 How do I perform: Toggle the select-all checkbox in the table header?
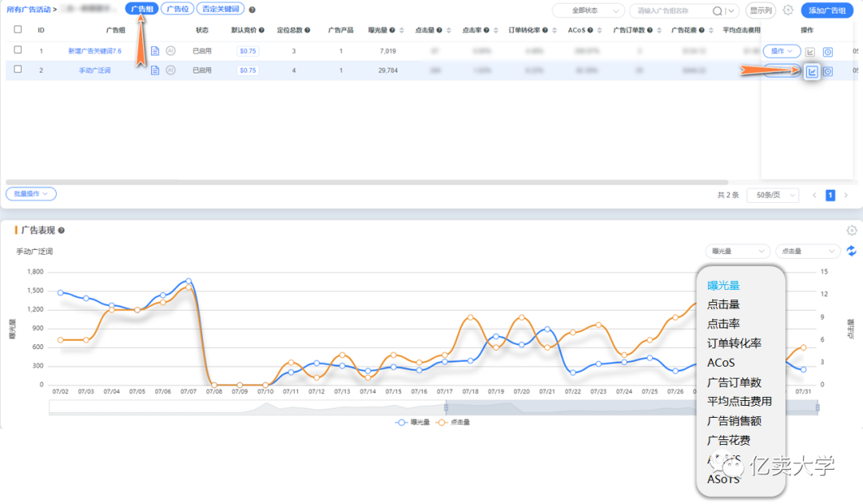click(18, 30)
